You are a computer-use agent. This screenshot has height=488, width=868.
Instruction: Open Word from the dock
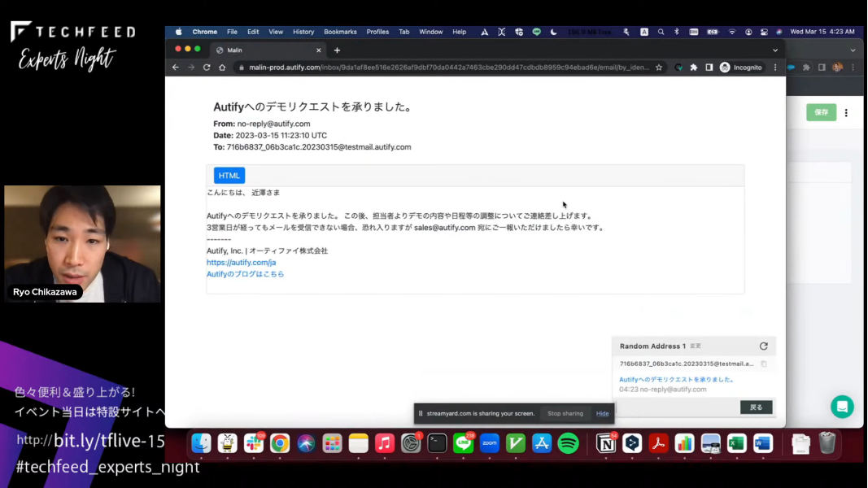(x=763, y=443)
